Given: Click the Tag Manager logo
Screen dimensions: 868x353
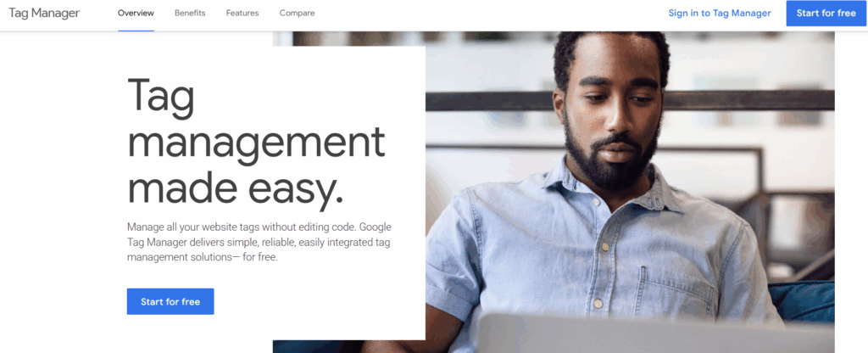Looking at the screenshot, I should click(44, 13).
